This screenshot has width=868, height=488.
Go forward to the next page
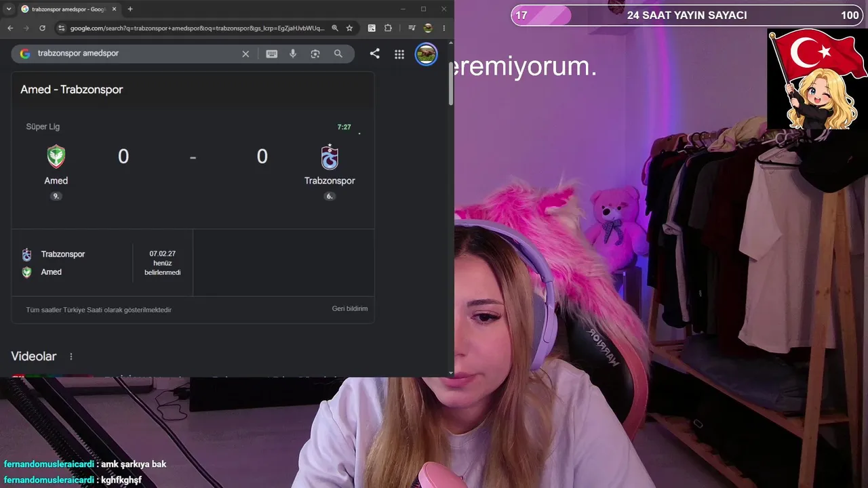pyautogui.click(x=26, y=28)
